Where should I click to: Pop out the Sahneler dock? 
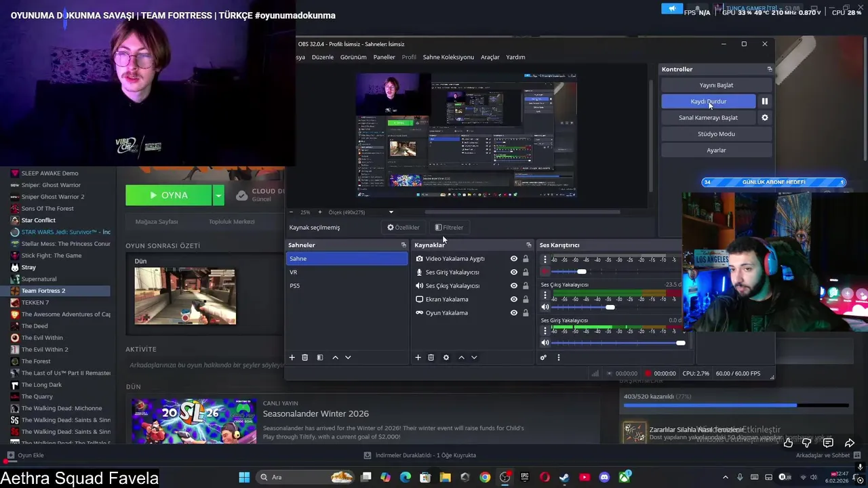(x=403, y=245)
